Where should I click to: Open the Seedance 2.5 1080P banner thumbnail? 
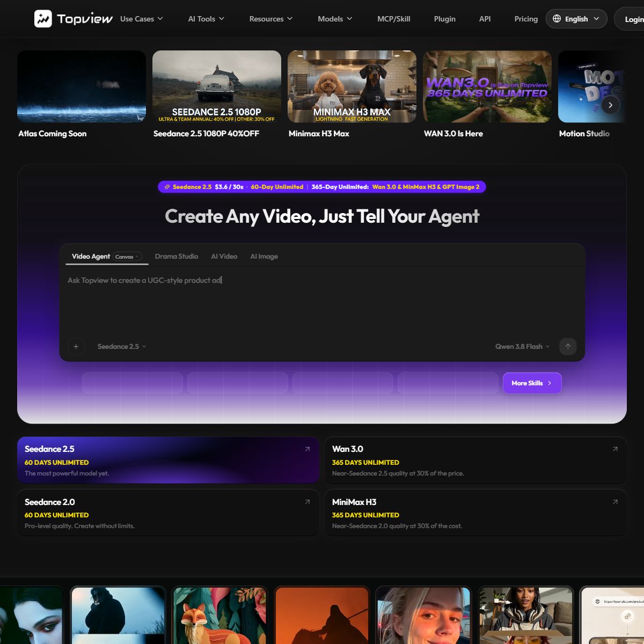pos(217,86)
